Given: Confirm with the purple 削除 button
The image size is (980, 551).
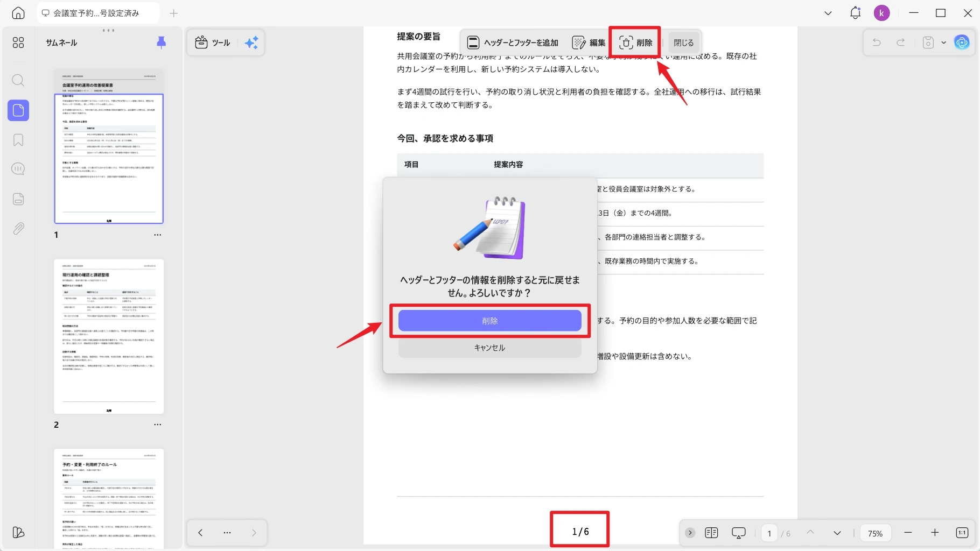Looking at the screenshot, I should [490, 321].
